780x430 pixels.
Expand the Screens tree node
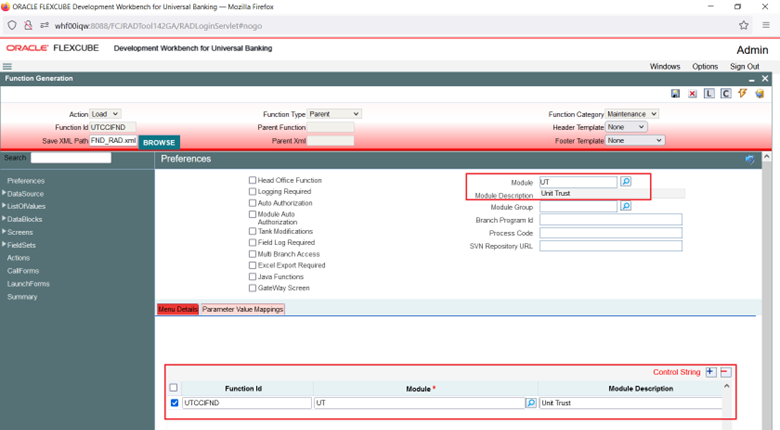pyautogui.click(x=4, y=231)
